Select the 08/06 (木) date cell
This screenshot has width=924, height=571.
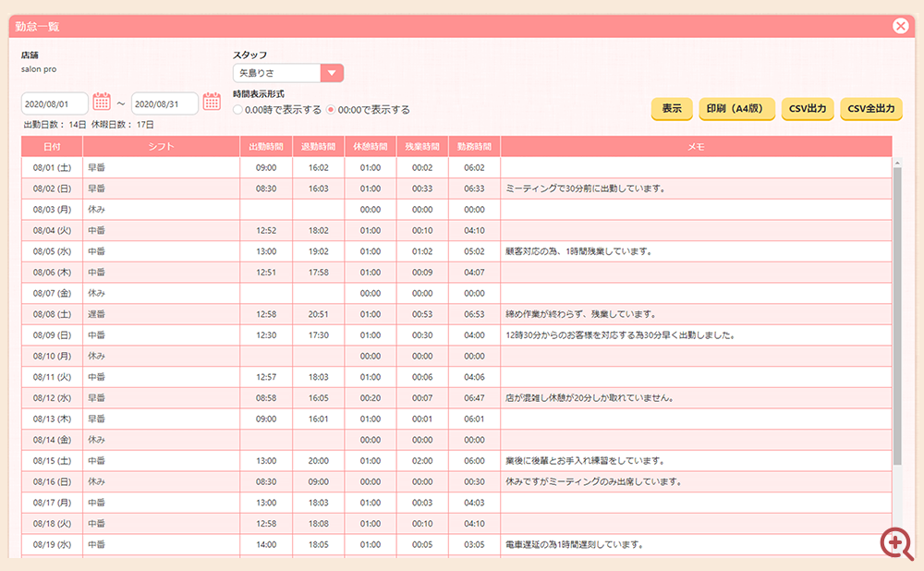pyautogui.click(x=52, y=273)
